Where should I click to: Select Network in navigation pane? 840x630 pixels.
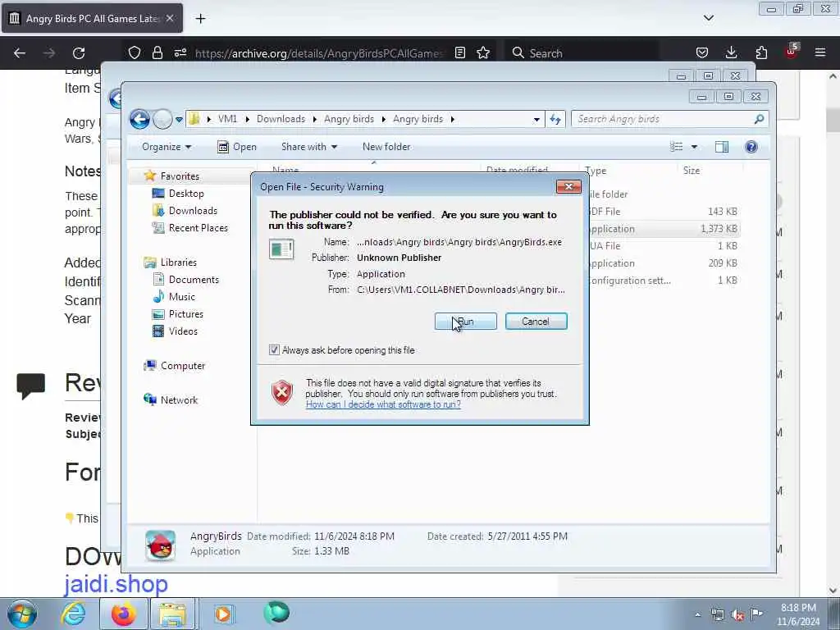[179, 400]
